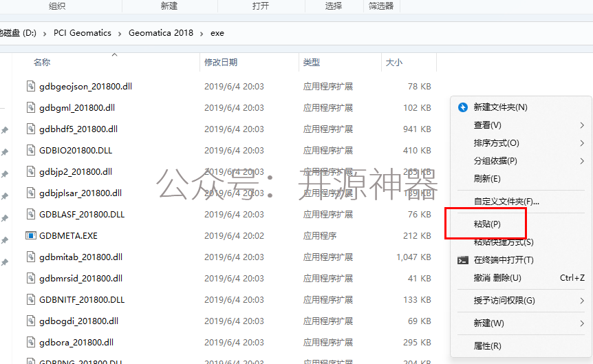The image size is (593, 364).
Task: Click the gdbgml_201800.dll file icon
Action: click(x=31, y=108)
